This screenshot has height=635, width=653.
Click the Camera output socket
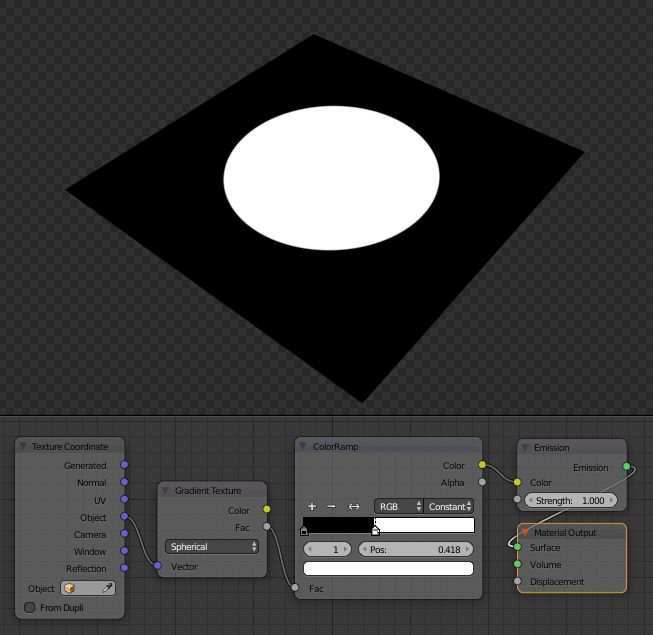(x=124, y=533)
